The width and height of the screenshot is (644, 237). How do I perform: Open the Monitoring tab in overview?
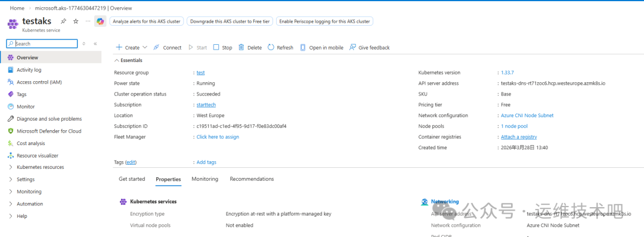coord(205,179)
